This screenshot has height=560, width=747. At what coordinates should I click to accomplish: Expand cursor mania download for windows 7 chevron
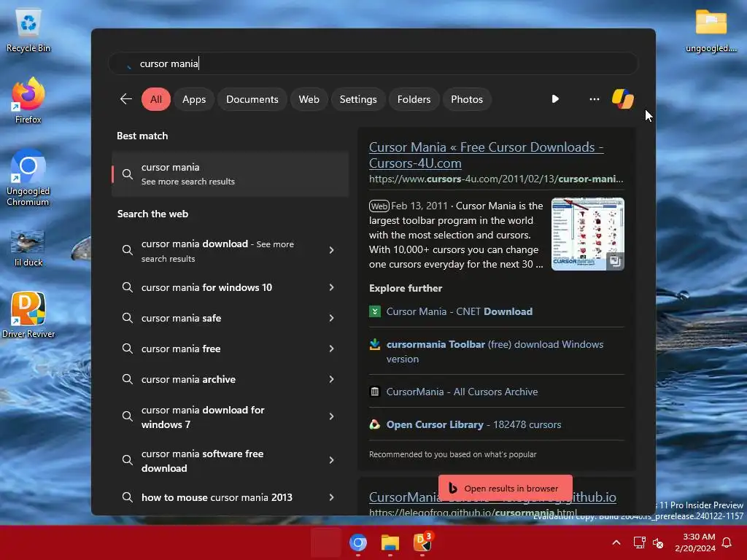point(332,416)
